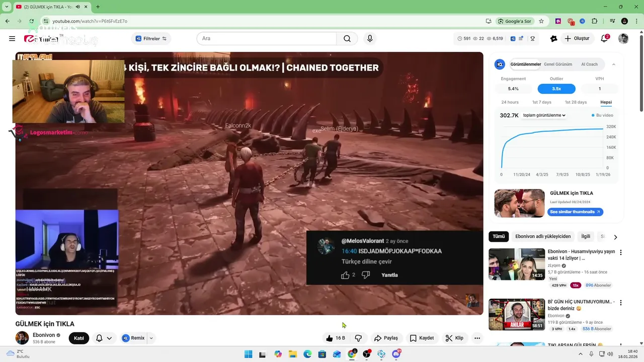
Task: Open the YouTube hamburger guide menu
Action: (12, 39)
